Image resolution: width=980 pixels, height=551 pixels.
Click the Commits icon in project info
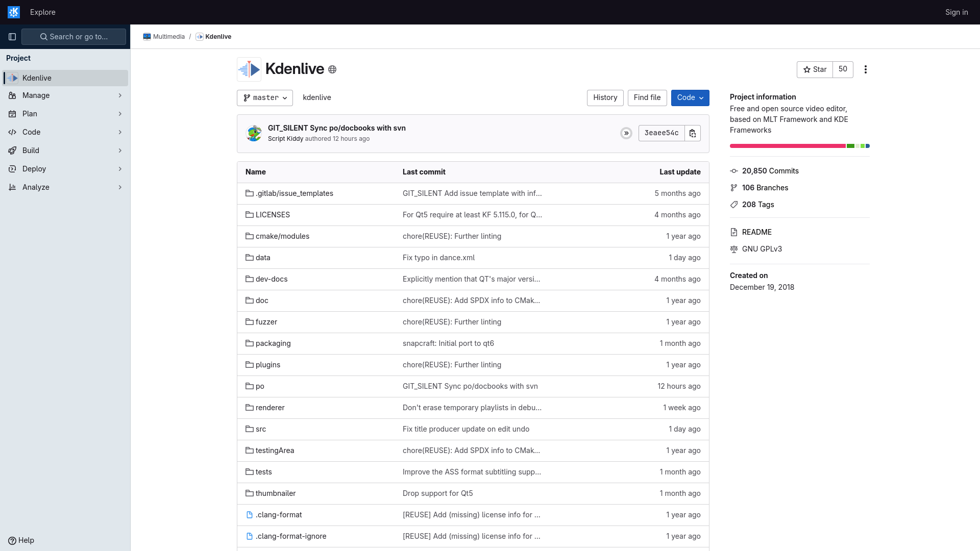(x=734, y=171)
